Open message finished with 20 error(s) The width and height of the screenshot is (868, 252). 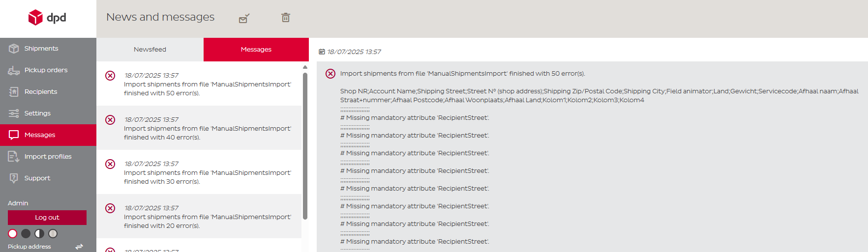199,216
